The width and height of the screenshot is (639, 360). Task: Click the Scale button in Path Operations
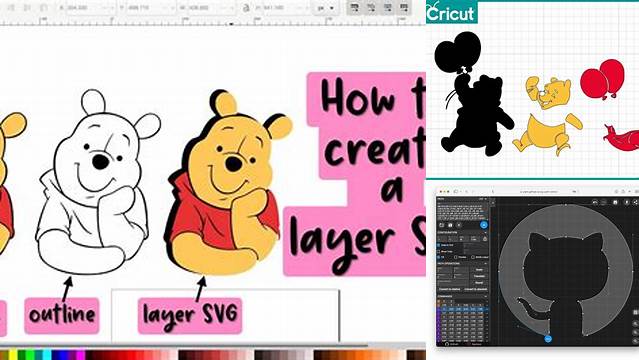(480, 269)
